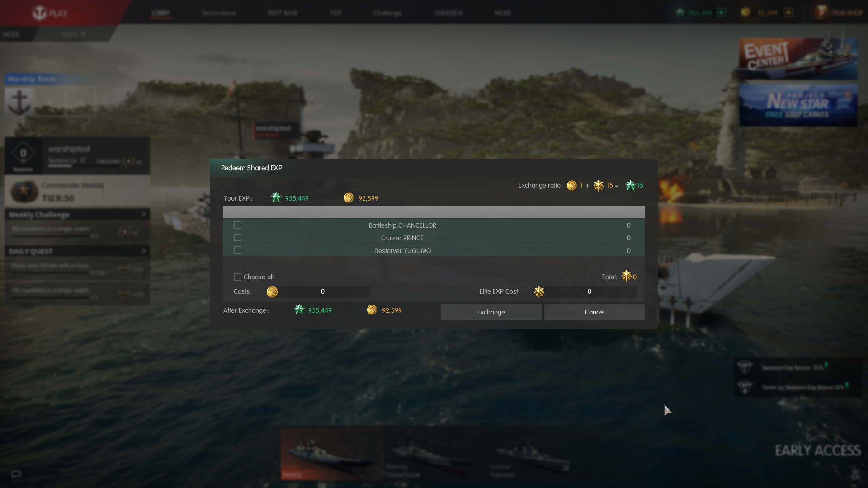Viewport: 868px width, 488px height.
Task: Tick the Cruiser.PRINCE checkbox
Action: pyautogui.click(x=237, y=238)
